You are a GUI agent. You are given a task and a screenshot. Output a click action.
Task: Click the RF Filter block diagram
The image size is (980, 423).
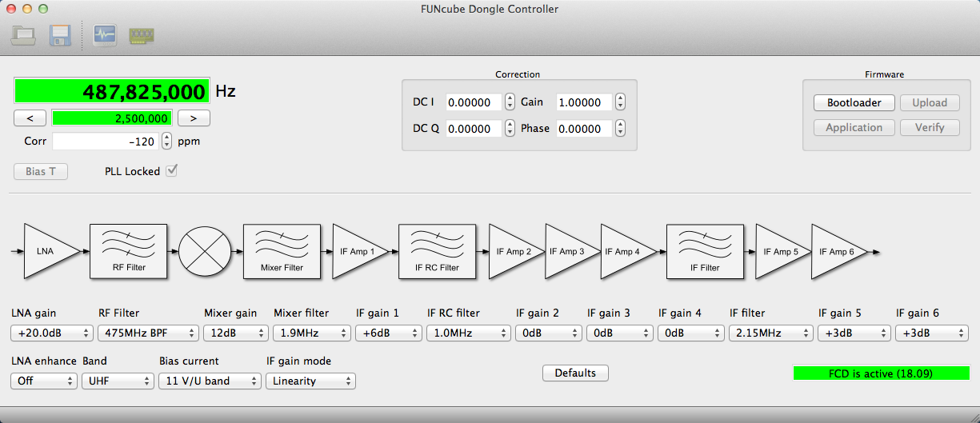click(129, 251)
